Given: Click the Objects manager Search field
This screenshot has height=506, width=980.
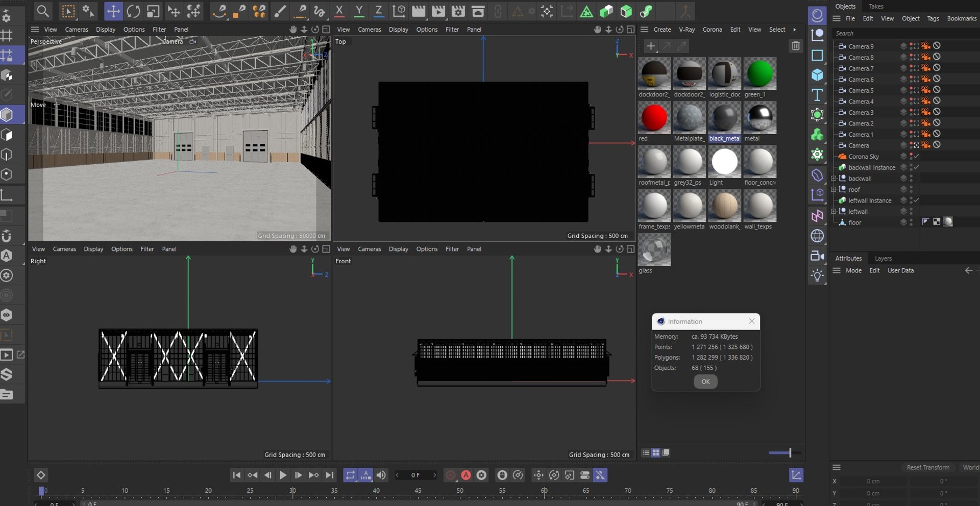Looking at the screenshot, I should point(906,33).
